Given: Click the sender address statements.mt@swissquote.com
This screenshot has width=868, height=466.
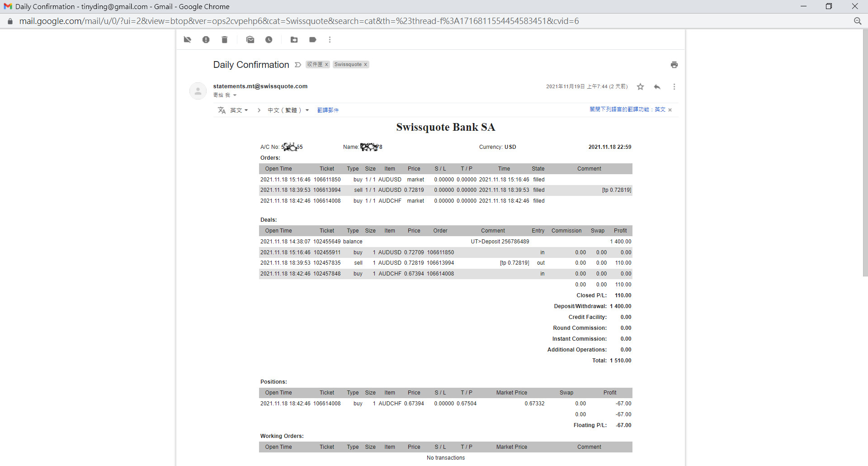Looking at the screenshot, I should tap(260, 86).
